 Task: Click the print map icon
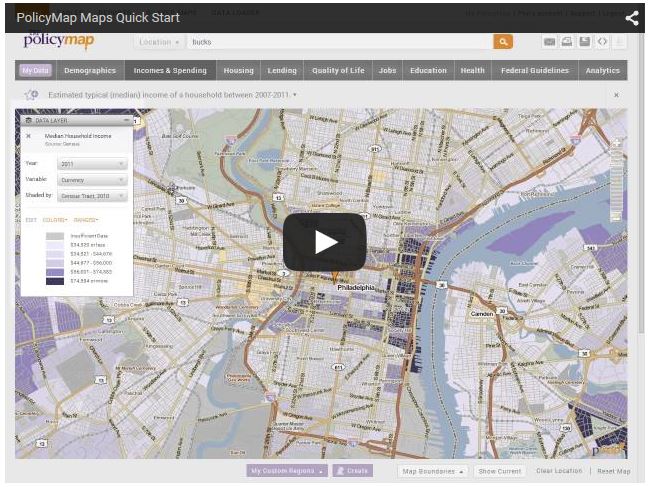point(567,41)
